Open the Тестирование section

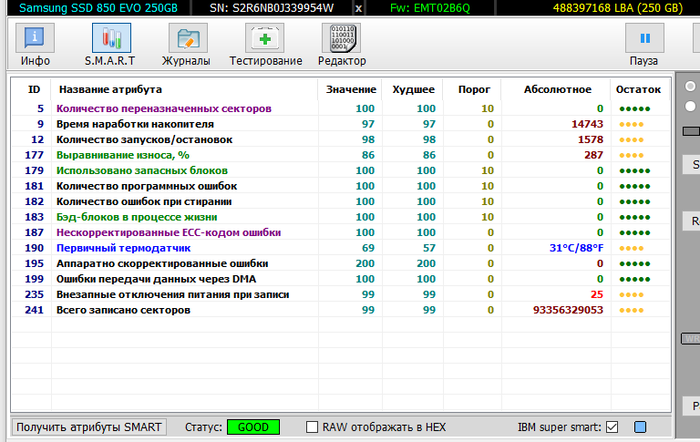tap(265, 46)
